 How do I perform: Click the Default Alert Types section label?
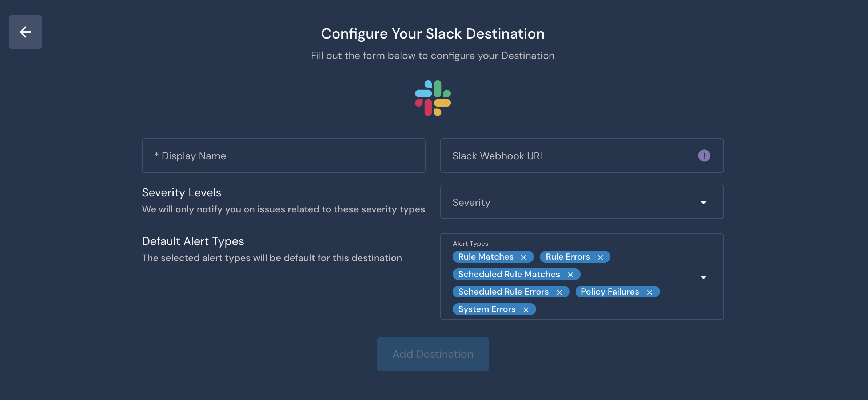193,241
